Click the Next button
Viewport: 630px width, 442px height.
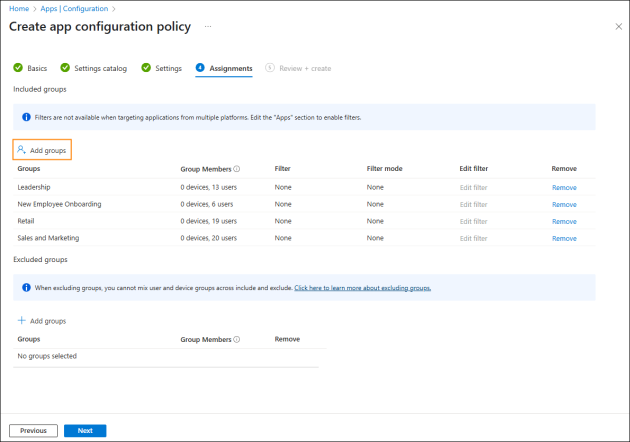tap(85, 430)
